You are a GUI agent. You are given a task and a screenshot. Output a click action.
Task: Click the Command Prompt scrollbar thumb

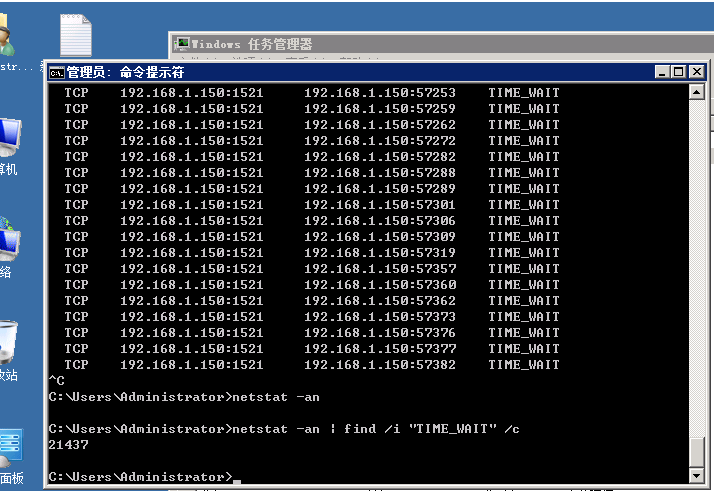(697, 452)
